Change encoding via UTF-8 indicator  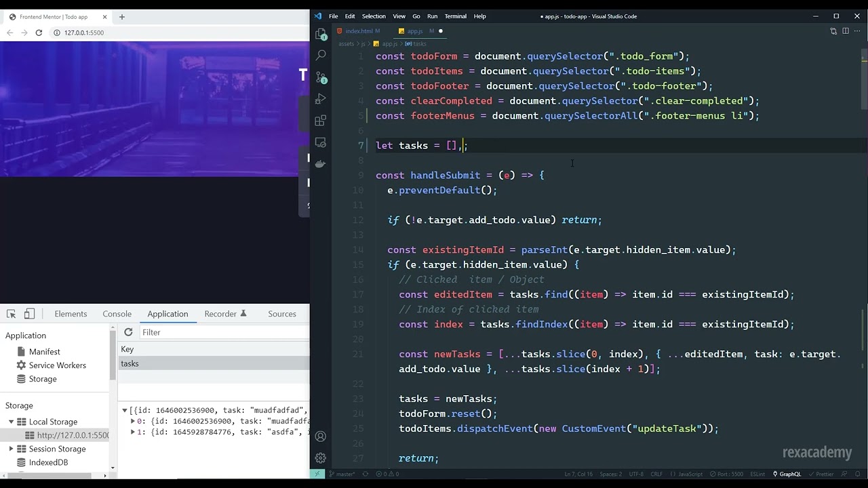(636, 474)
